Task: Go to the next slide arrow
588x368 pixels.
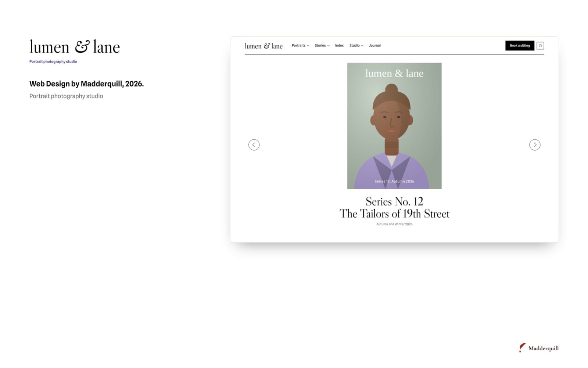Action: pyautogui.click(x=535, y=145)
